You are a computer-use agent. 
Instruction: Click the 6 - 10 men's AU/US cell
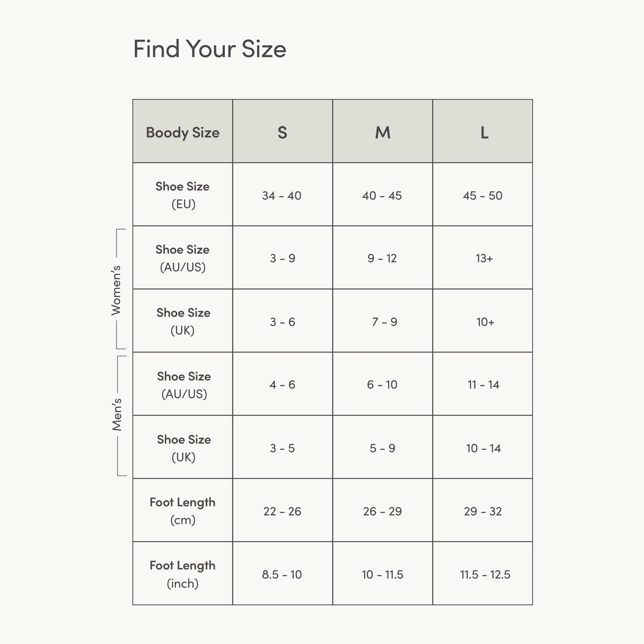point(383,384)
